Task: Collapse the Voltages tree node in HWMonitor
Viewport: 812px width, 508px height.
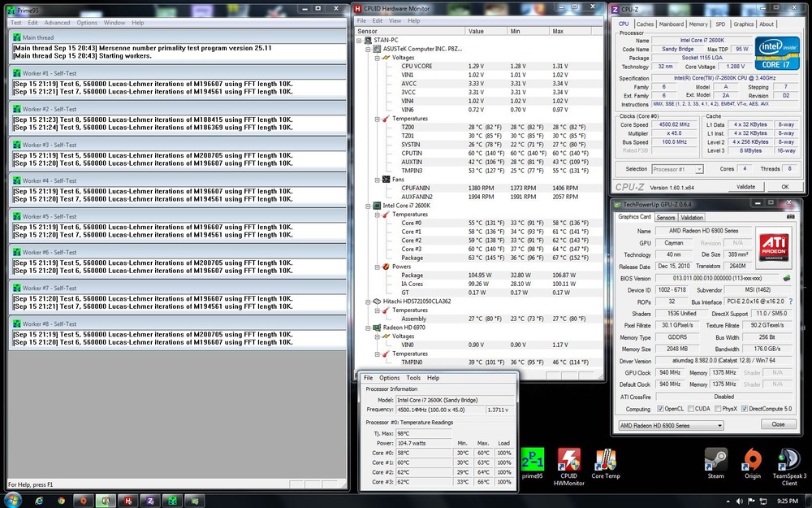Action: point(376,58)
